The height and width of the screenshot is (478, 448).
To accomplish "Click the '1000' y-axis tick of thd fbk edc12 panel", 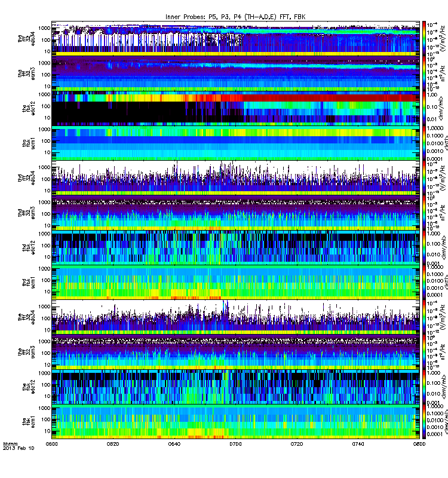I will coord(44,234).
